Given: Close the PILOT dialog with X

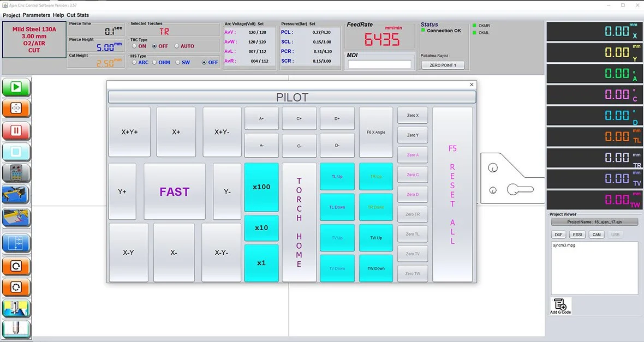Looking at the screenshot, I should point(472,85).
